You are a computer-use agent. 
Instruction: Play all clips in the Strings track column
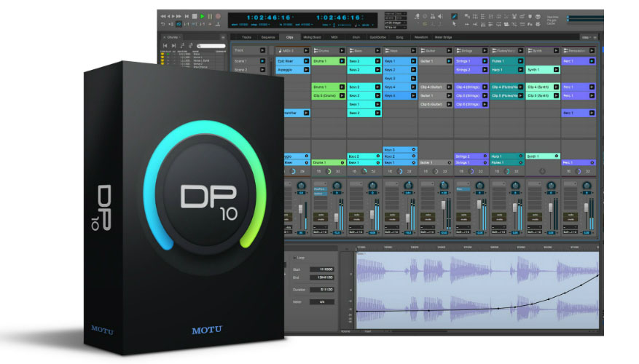pyautogui.click(x=485, y=51)
